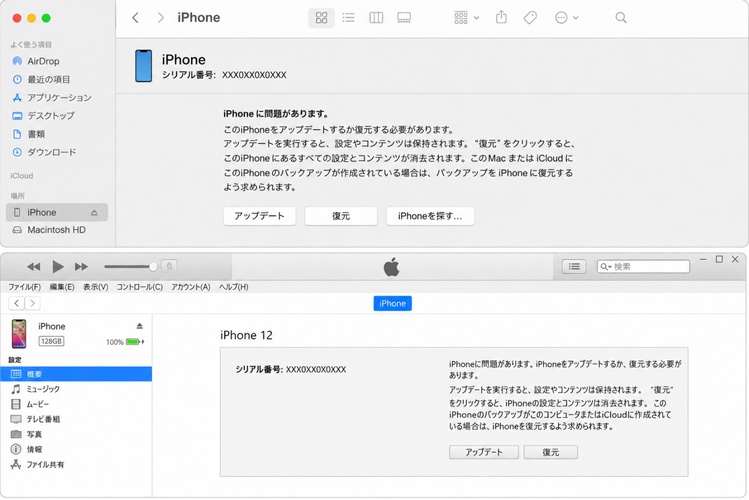749x500 pixels.
Task: Adjust iTunes volume slider
Action: pyautogui.click(x=131, y=266)
